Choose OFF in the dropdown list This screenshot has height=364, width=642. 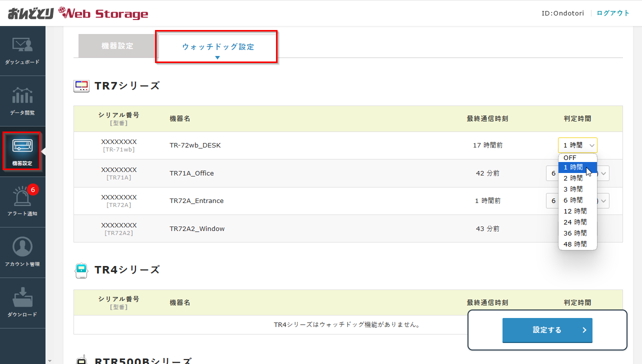577,158
